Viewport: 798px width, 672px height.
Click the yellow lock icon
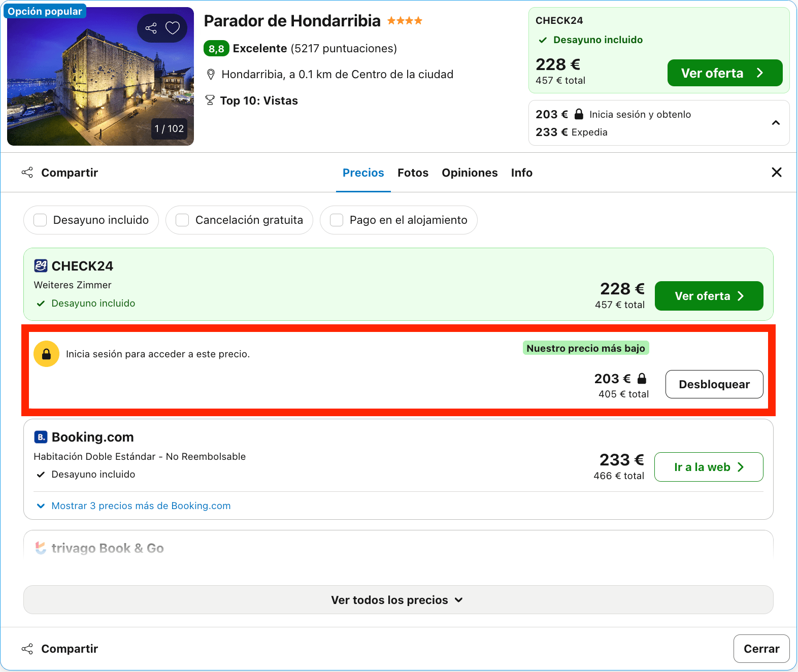coord(46,354)
